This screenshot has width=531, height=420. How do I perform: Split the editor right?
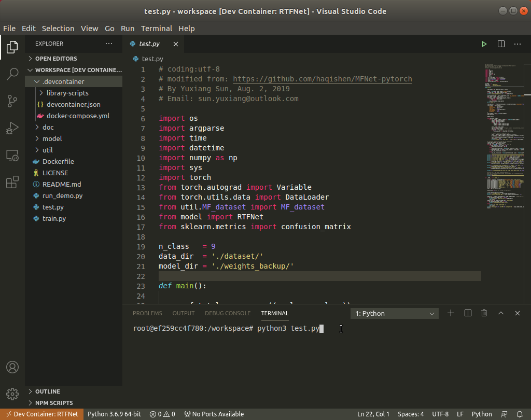point(501,44)
